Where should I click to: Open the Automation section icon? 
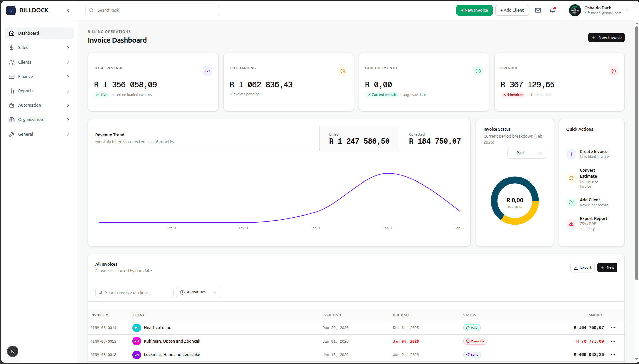12,105
